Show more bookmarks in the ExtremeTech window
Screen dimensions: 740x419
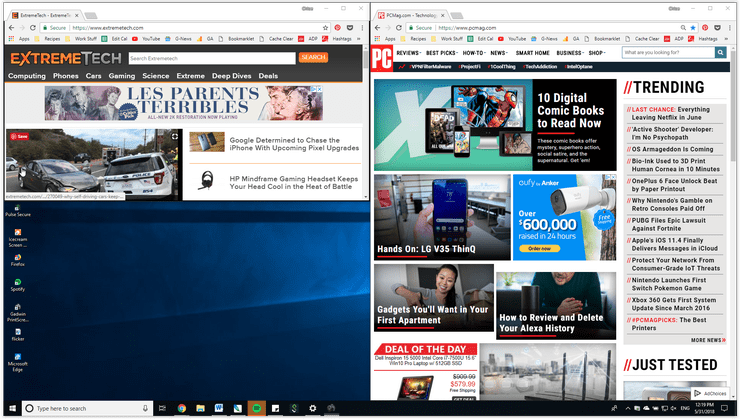[x=358, y=39]
